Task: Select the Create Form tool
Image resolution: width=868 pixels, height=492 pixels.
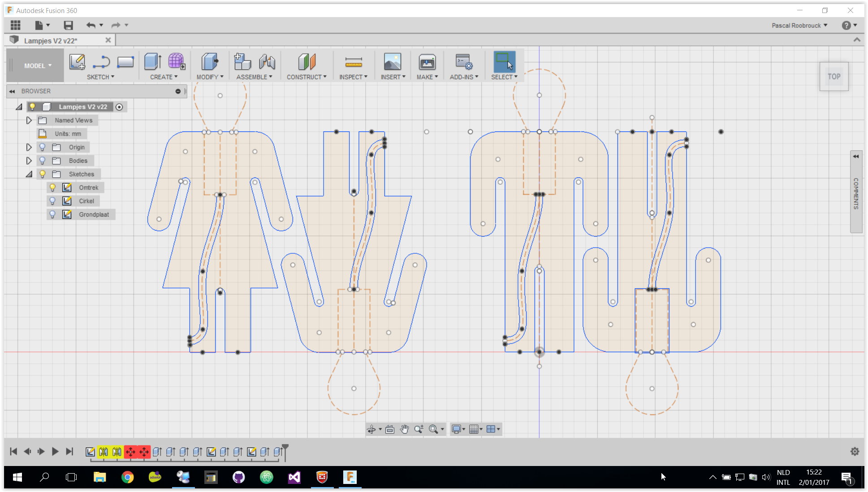Action: 177,62
